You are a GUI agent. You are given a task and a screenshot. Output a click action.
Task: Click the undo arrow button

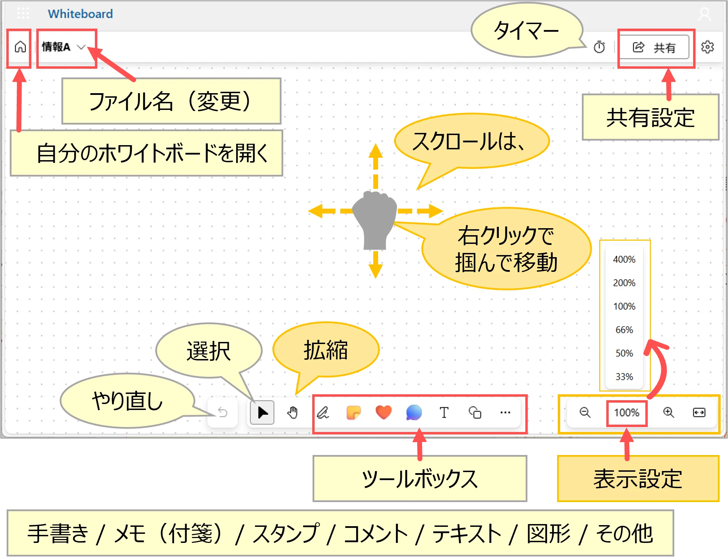coord(223,412)
